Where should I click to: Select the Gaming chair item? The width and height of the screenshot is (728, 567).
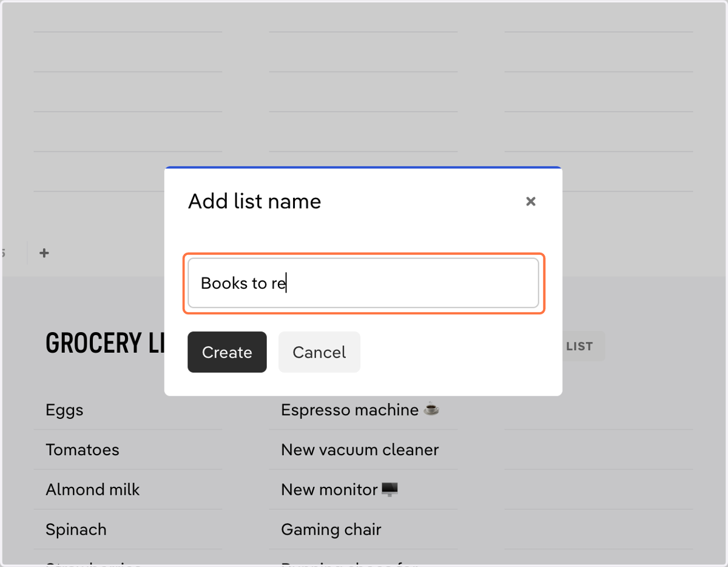(x=331, y=530)
